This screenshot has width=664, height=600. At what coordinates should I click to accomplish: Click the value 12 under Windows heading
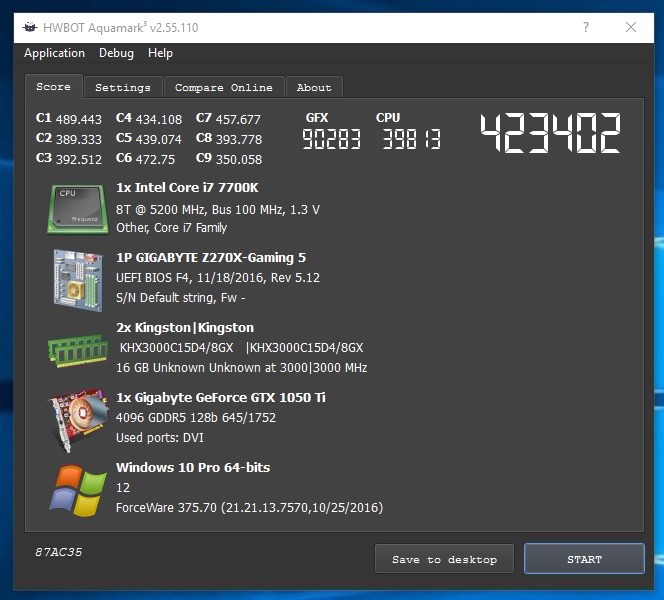[x=123, y=488]
